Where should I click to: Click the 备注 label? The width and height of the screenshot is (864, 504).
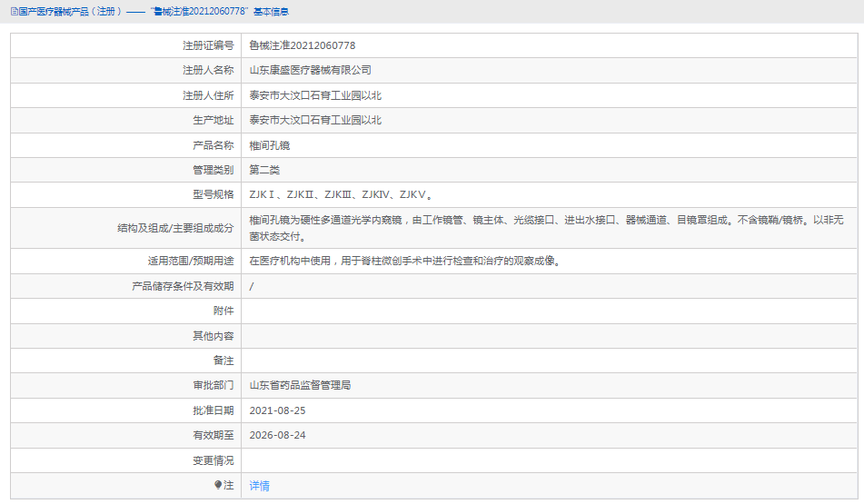click(x=223, y=361)
